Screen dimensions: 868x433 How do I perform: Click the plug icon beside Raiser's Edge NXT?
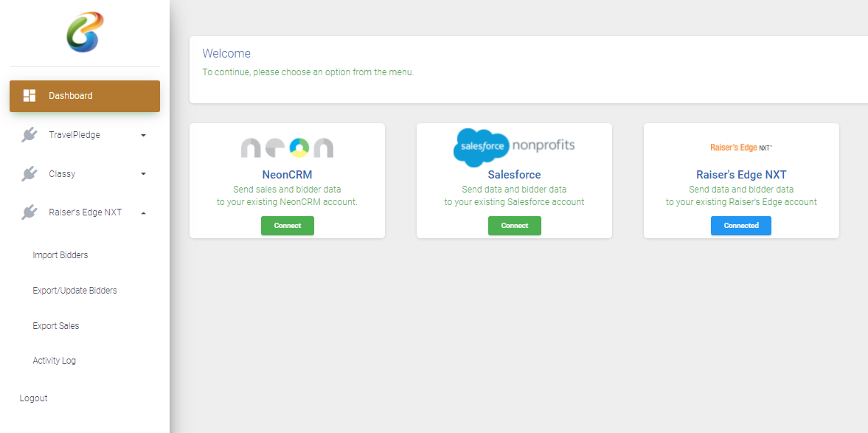[29, 212]
